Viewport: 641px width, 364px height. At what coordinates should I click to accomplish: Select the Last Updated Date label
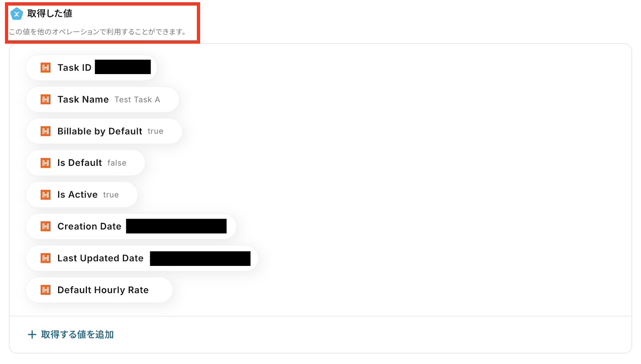tap(101, 258)
